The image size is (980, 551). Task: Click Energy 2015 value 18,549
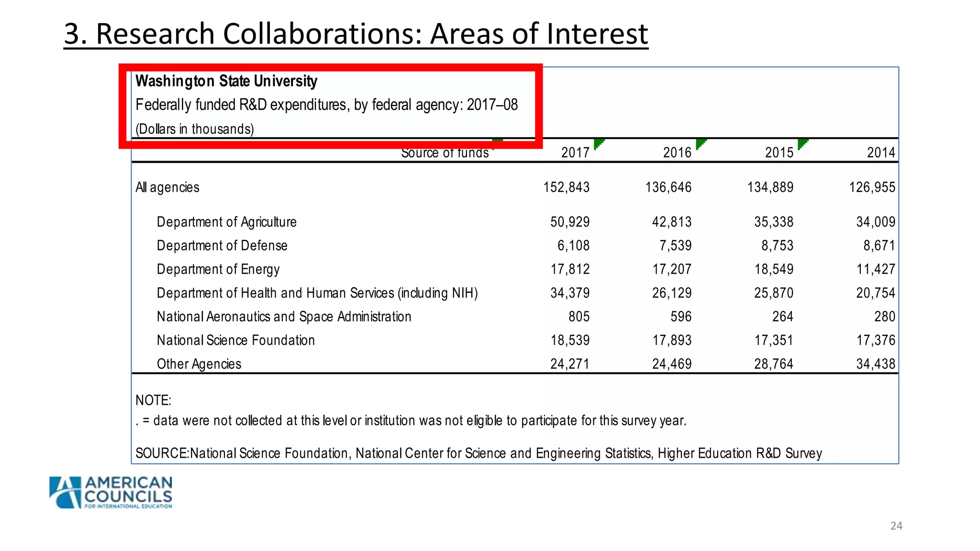774,269
